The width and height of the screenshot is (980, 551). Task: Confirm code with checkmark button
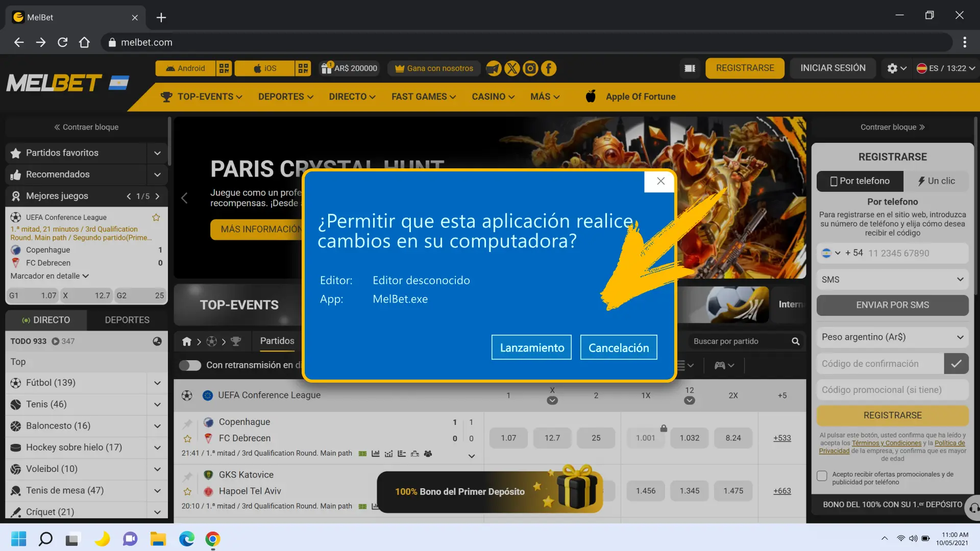click(956, 364)
